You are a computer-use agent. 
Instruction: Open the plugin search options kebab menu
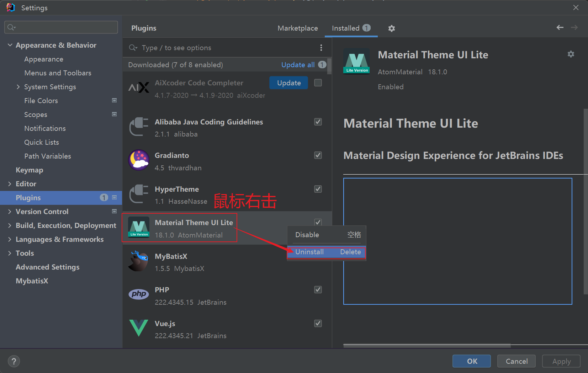tap(321, 48)
